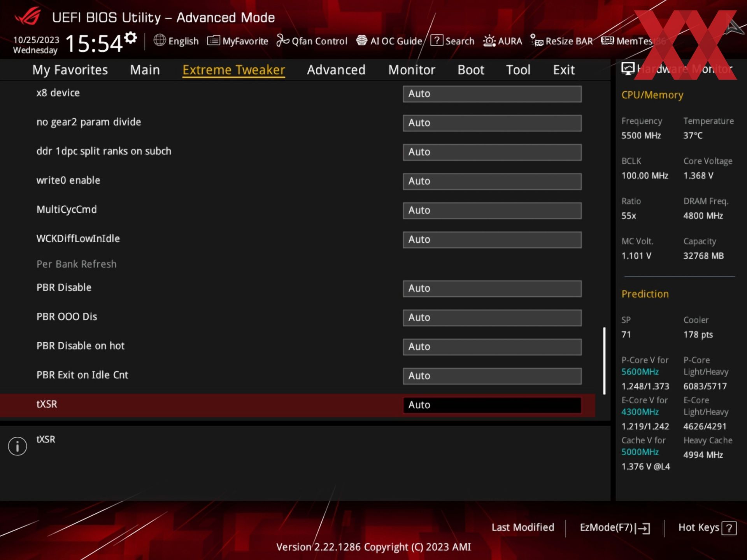
Task: Open PBR Disable on hot dropdown
Action: [x=492, y=347]
